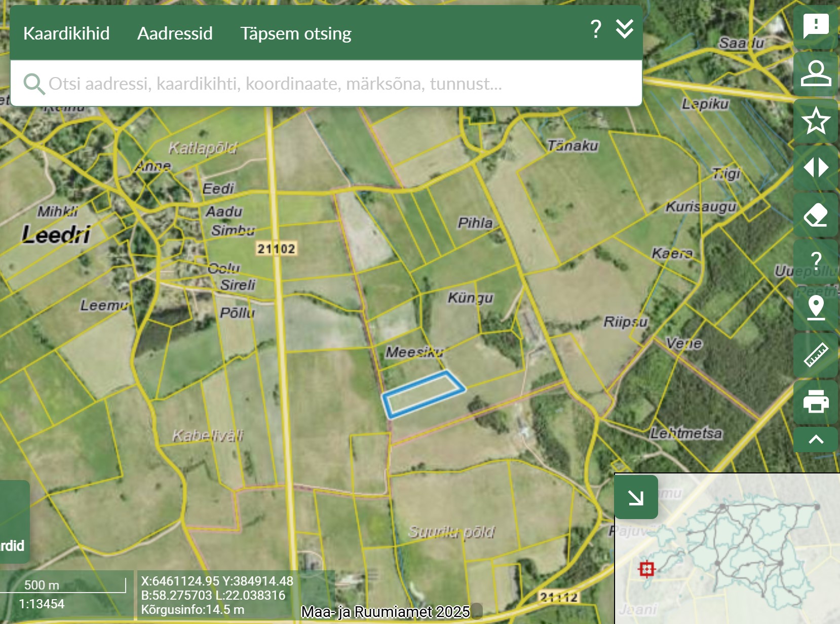
Task: Expand search panel with double chevron
Action: (x=624, y=29)
